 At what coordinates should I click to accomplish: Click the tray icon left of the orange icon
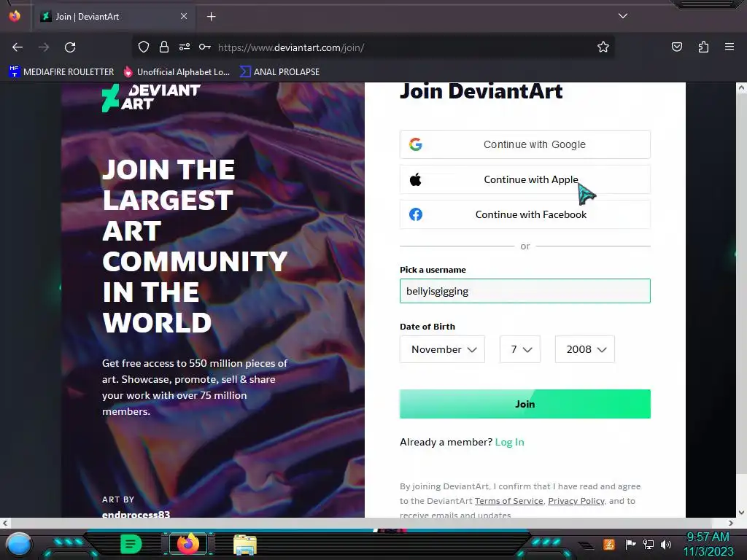click(586, 545)
